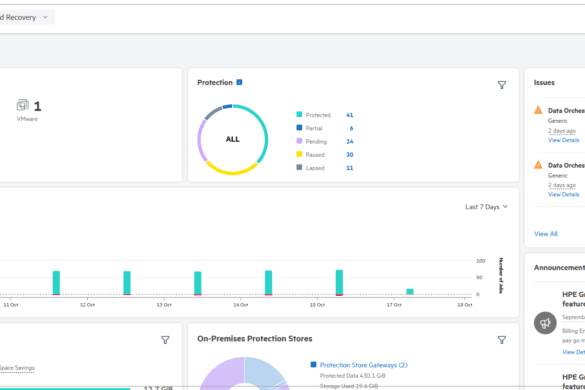Click the Paused count 30

350,155
